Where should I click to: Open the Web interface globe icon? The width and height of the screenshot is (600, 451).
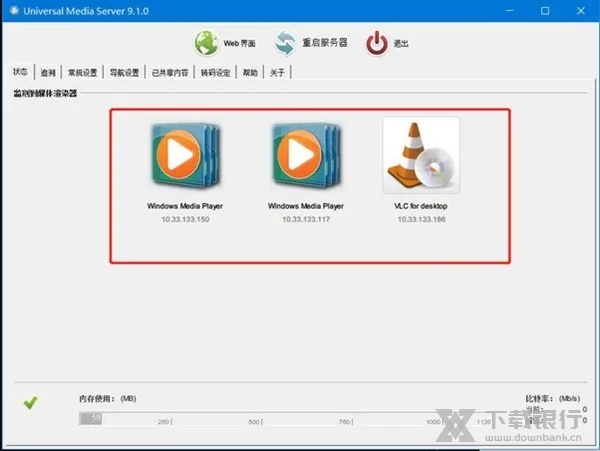[x=206, y=43]
